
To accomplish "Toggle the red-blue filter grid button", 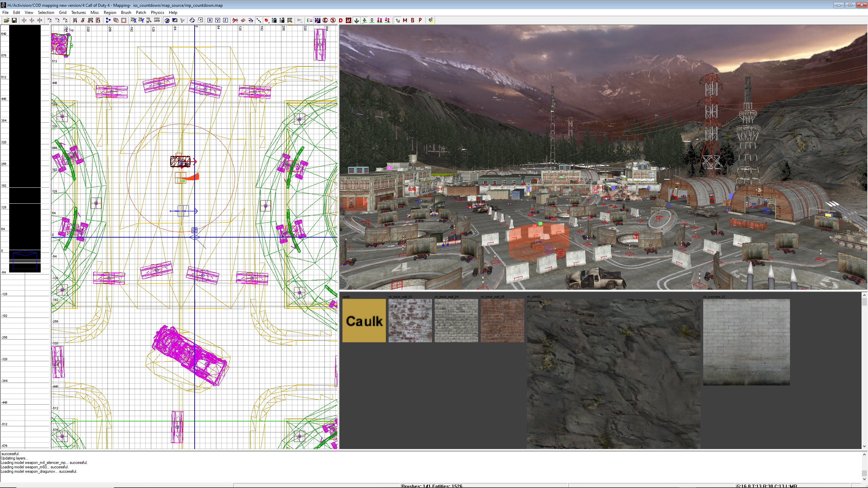I will pos(317,20).
